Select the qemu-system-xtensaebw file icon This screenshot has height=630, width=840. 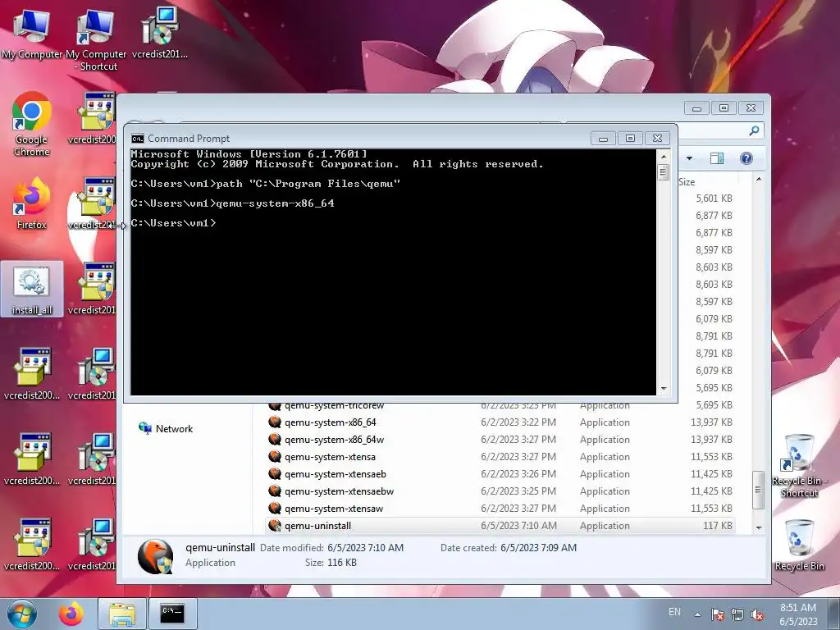(x=275, y=491)
